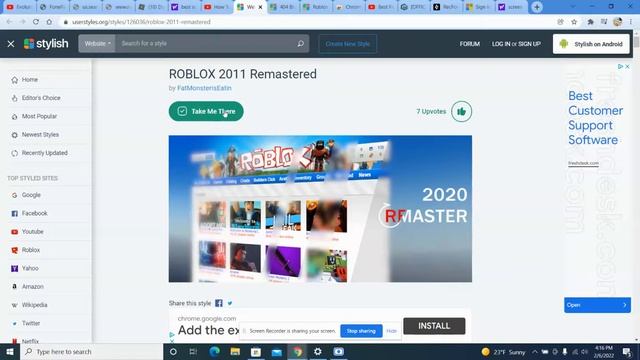Screen dimensions: 640x360
Task: Click the search magnifier icon
Action: (x=300, y=43)
